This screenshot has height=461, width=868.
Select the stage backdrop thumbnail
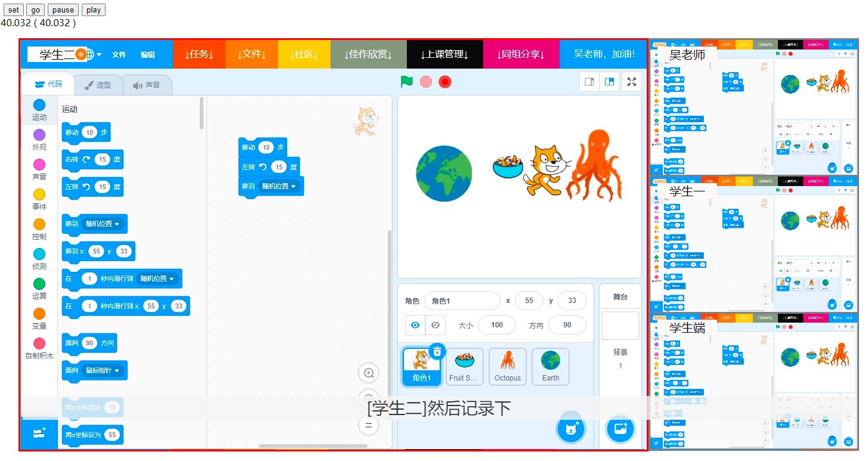(620, 326)
